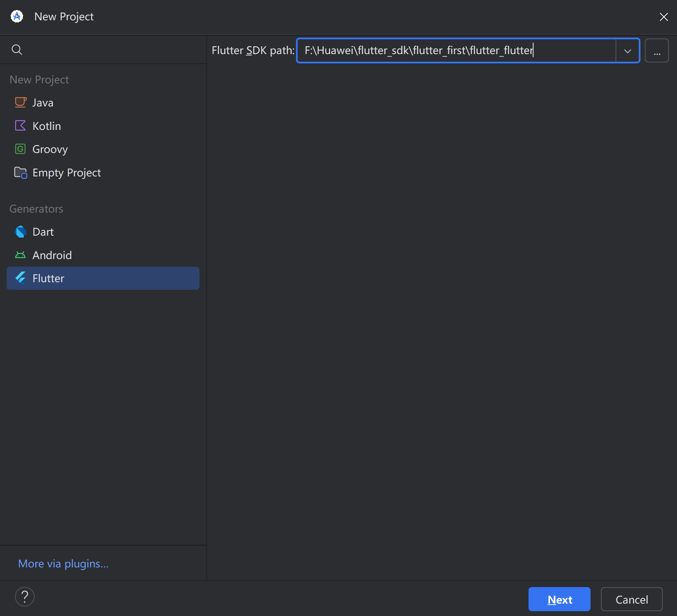
Task: Click the Flutter logo icon
Action: pos(20,278)
